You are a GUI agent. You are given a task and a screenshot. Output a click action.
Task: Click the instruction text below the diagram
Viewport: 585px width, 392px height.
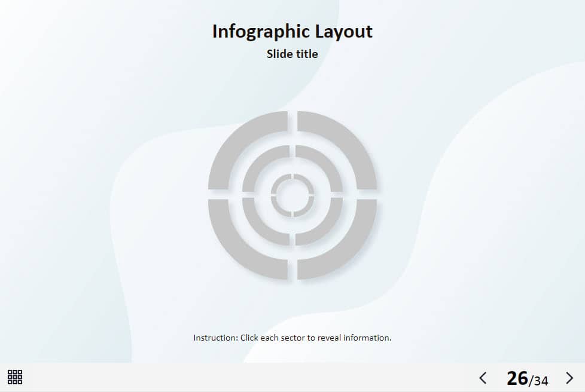pos(292,338)
